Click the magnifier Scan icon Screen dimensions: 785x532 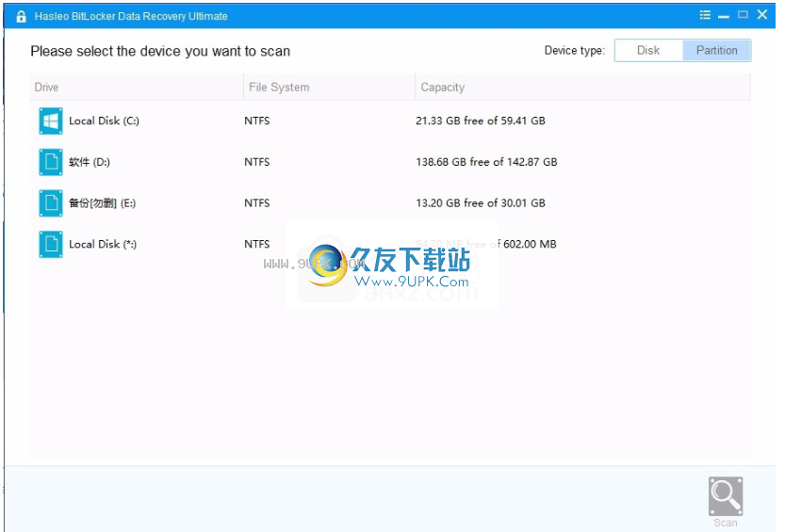(x=726, y=496)
